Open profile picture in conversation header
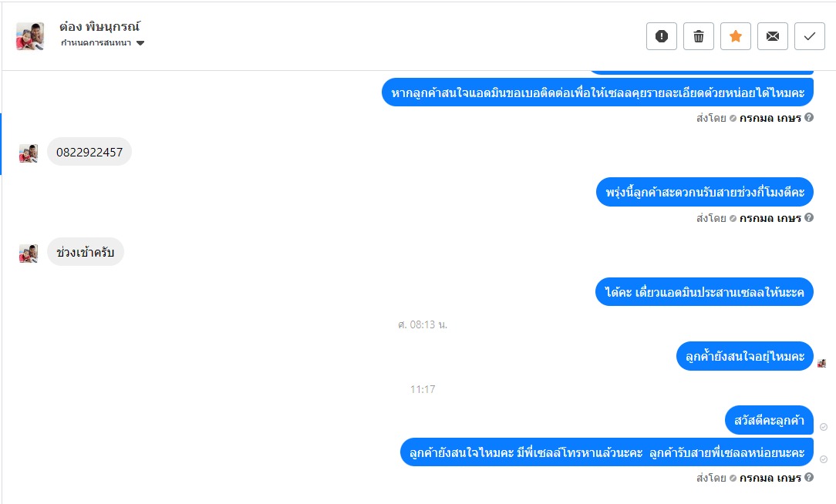836x504 pixels. [30, 36]
